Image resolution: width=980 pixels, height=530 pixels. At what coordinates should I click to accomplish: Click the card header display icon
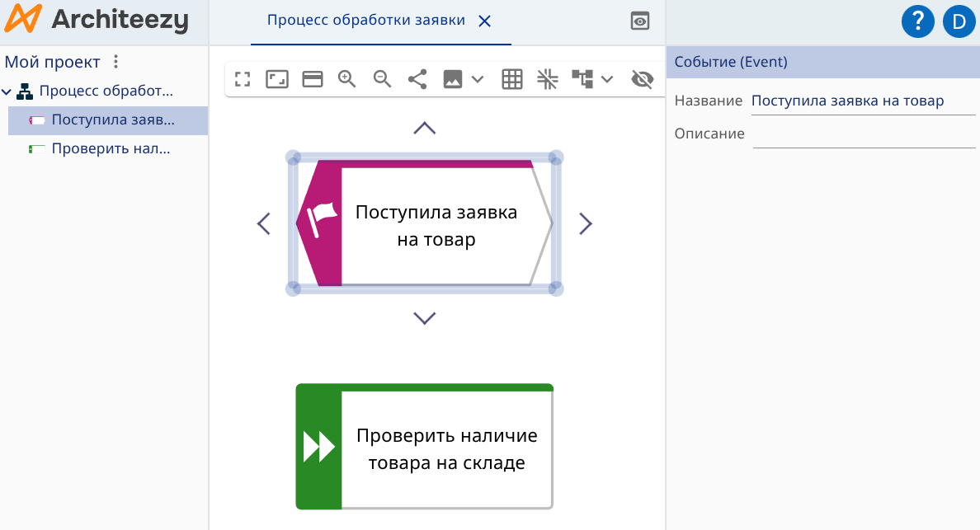pos(312,79)
